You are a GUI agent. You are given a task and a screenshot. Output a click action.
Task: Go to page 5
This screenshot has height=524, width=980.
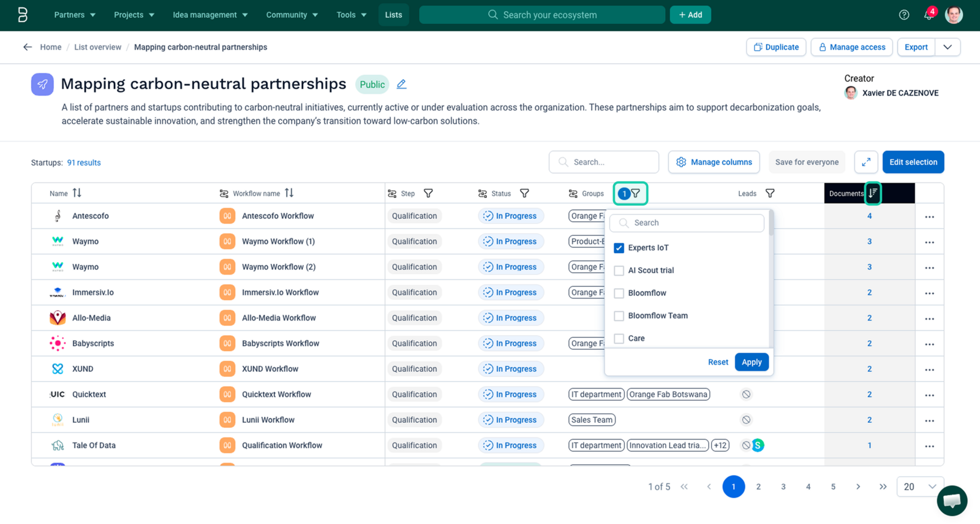click(x=833, y=487)
